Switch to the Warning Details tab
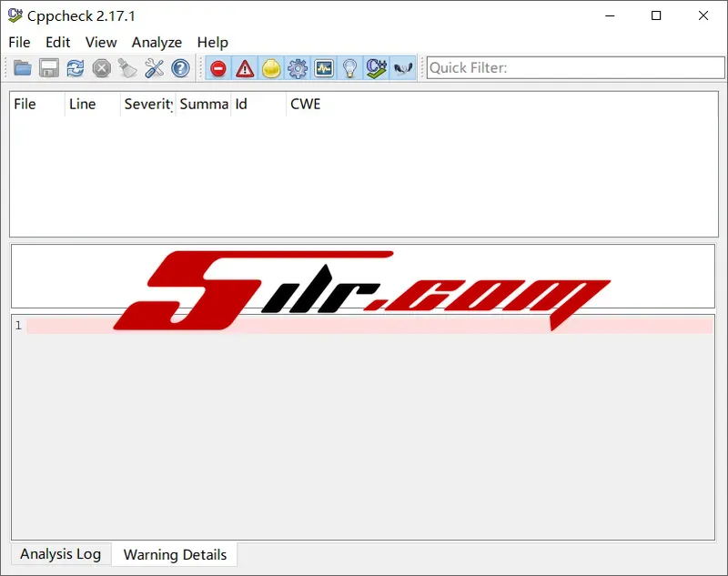The image size is (728, 576). pos(175,554)
